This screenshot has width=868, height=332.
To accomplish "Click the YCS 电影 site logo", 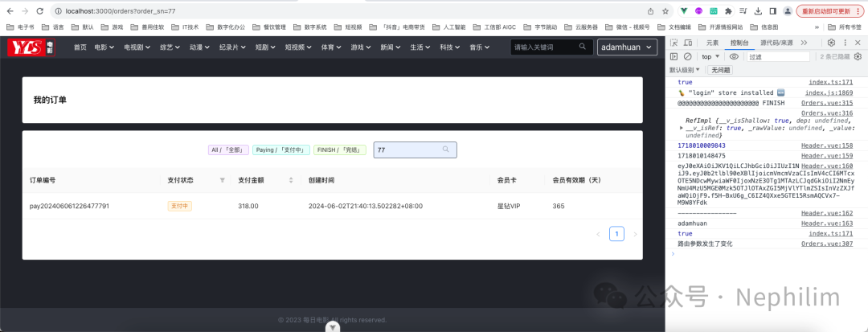I will [x=31, y=47].
